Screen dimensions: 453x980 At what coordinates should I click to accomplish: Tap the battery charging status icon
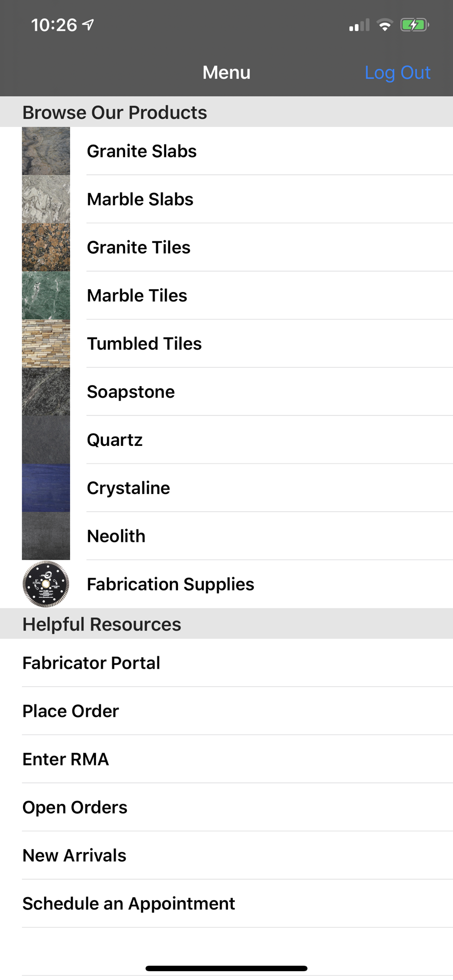(x=414, y=25)
